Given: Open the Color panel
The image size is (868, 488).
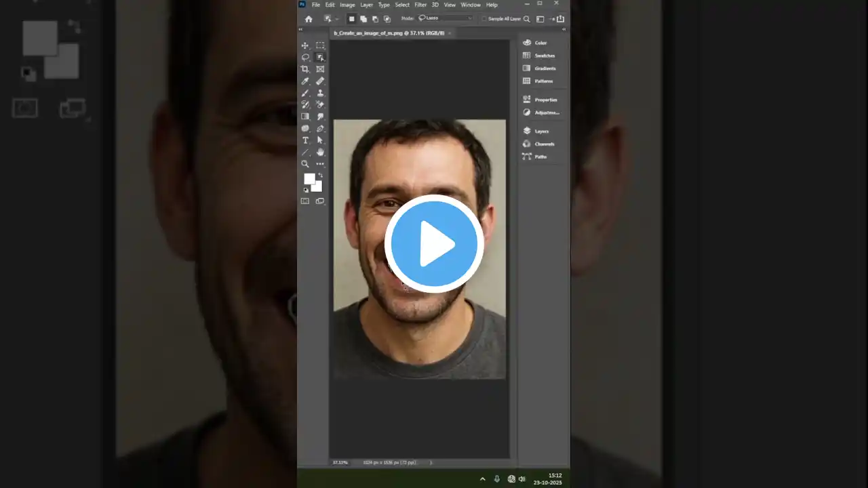Looking at the screenshot, I should point(536,43).
